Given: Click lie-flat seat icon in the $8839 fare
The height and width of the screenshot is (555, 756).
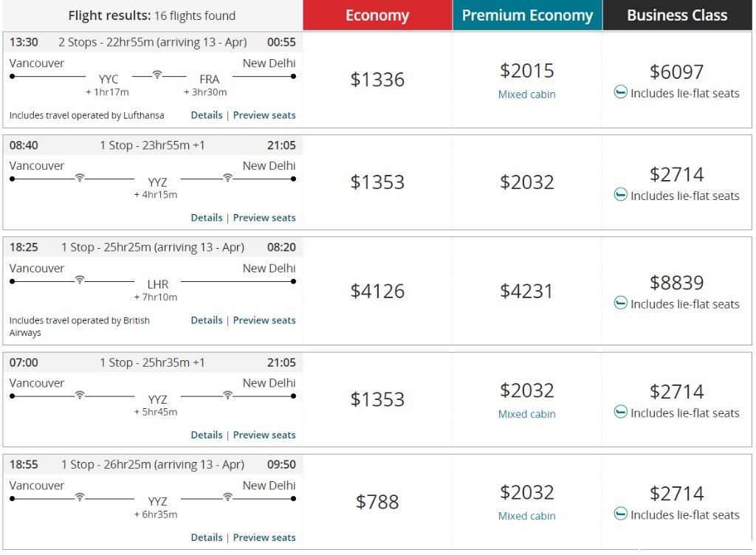Looking at the screenshot, I should (x=620, y=303).
